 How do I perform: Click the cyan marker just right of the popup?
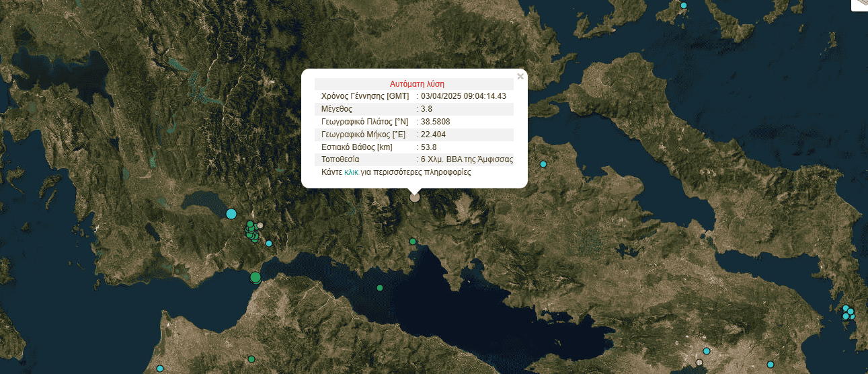[543, 164]
